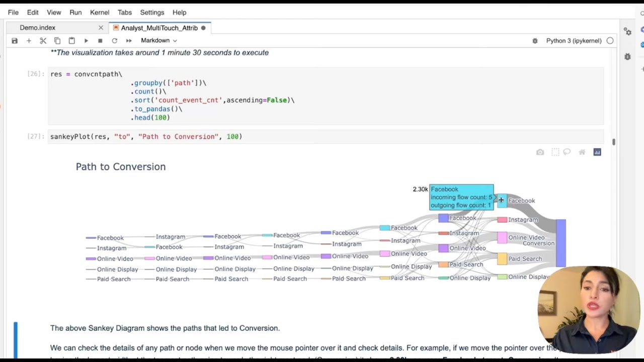Open the Kernel menu

pos(100,12)
